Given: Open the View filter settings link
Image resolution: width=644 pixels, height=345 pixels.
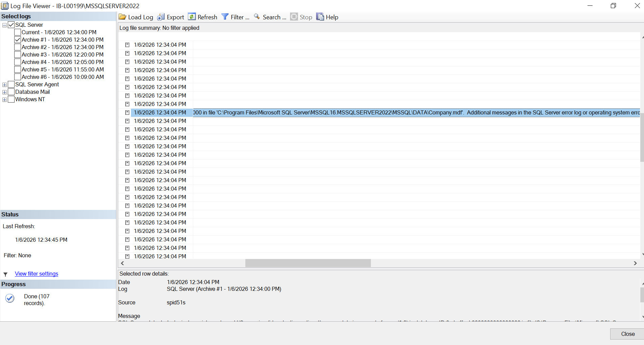Looking at the screenshot, I should [37, 274].
